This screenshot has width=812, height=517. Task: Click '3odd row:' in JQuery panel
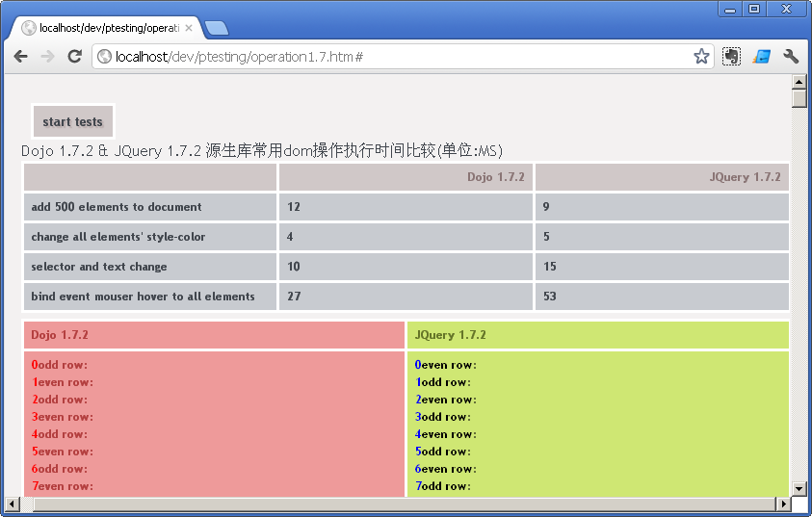(x=443, y=417)
